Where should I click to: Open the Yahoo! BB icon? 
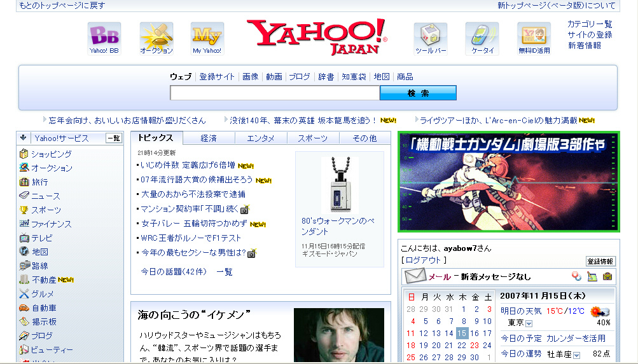[104, 39]
